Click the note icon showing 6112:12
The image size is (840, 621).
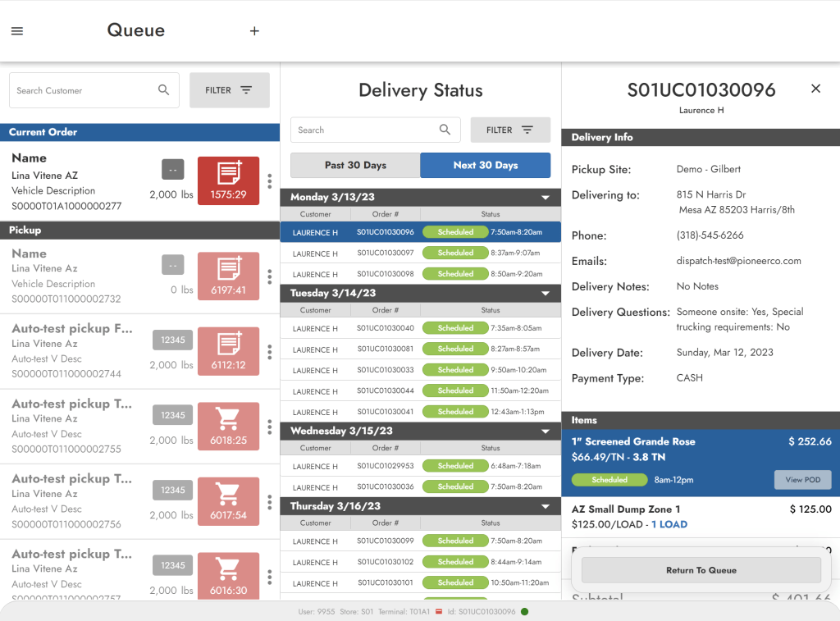(228, 351)
